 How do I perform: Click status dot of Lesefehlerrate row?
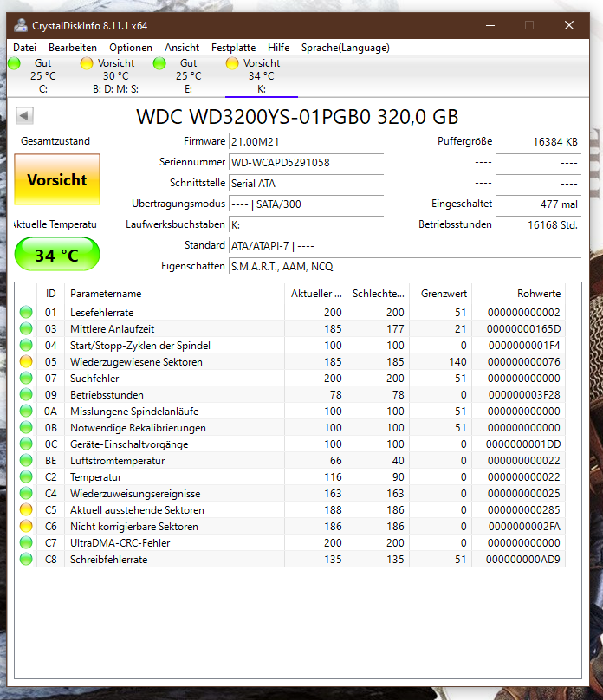26,312
